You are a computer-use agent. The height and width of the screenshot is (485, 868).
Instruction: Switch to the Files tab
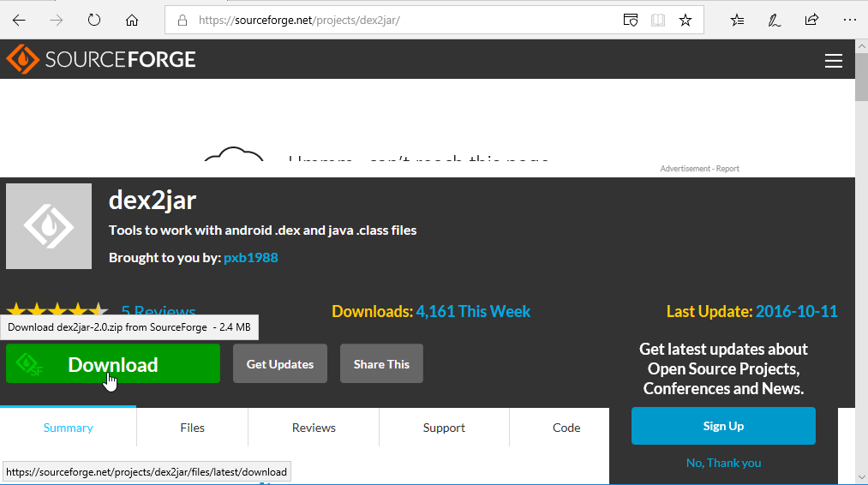point(192,428)
